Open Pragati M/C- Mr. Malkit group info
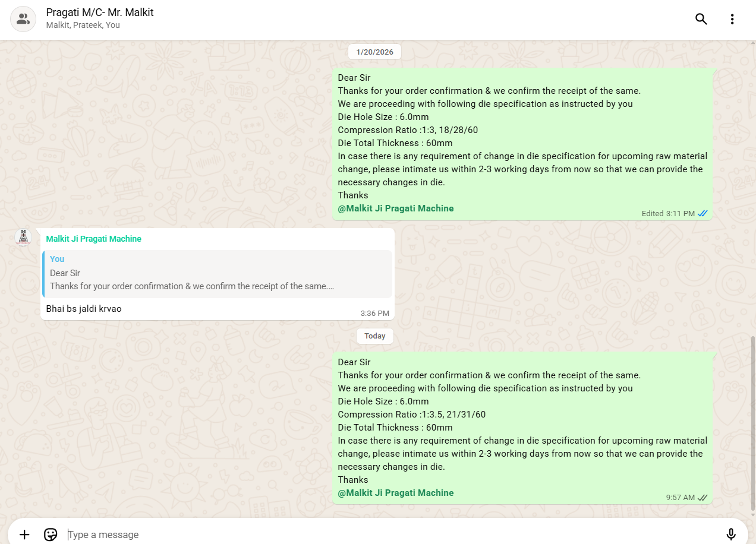Image resolution: width=756 pixels, height=544 pixels. (100, 12)
